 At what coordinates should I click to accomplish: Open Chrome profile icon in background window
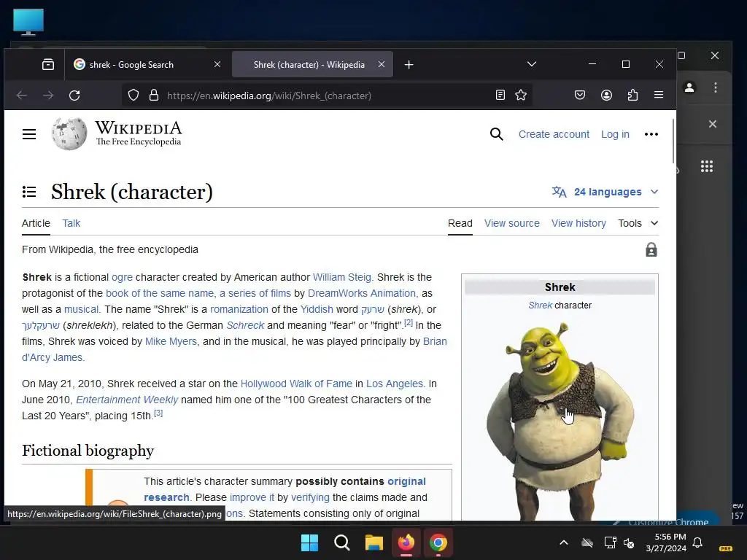pyautogui.click(x=689, y=87)
